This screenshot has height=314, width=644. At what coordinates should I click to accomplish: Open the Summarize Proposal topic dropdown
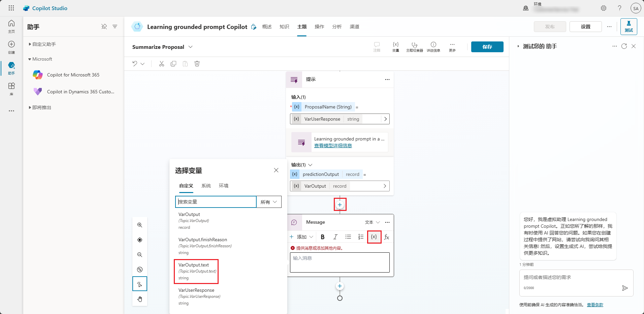pos(190,47)
